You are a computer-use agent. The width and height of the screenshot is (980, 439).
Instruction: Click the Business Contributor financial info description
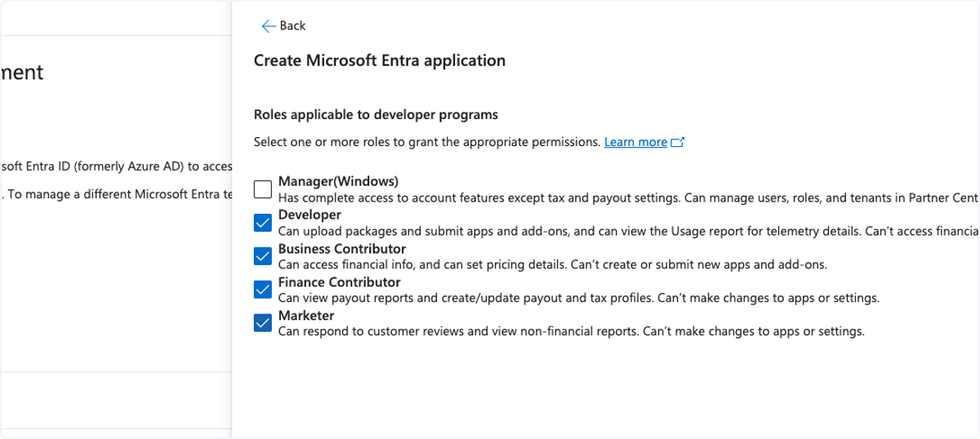pyautogui.click(x=553, y=264)
